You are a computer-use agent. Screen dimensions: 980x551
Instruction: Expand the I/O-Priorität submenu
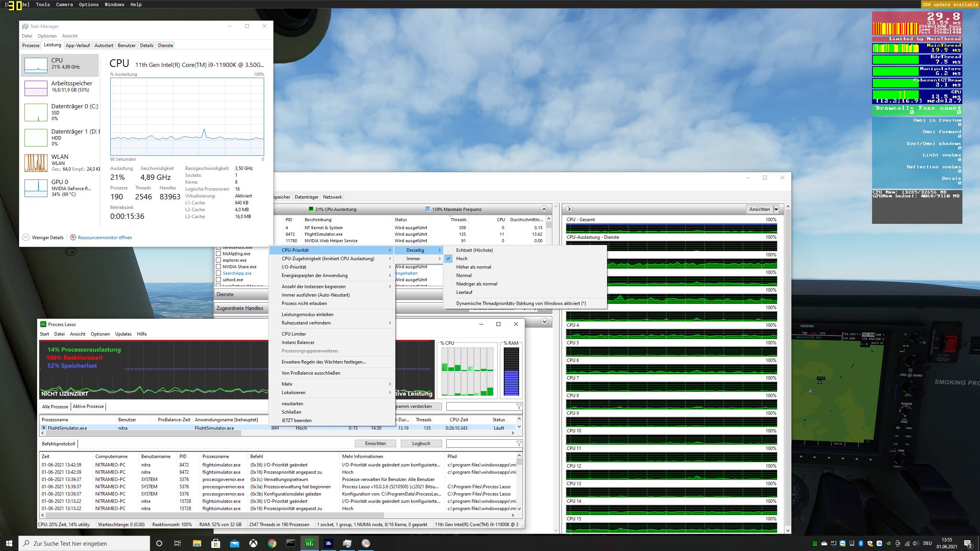332,267
